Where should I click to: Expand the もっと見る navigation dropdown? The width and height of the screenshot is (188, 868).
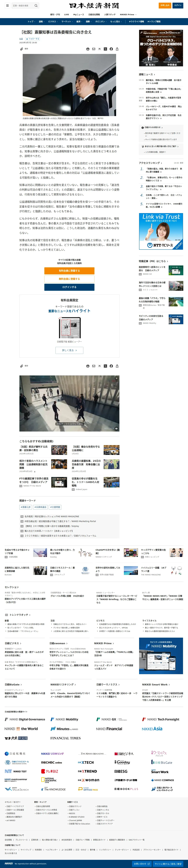click(x=116, y=22)
